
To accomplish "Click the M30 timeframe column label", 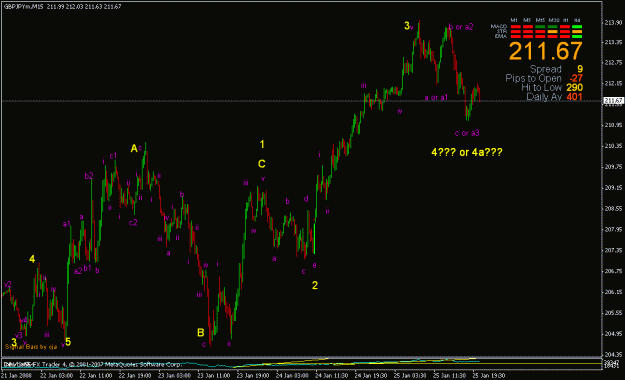I will tap(554, 20).
